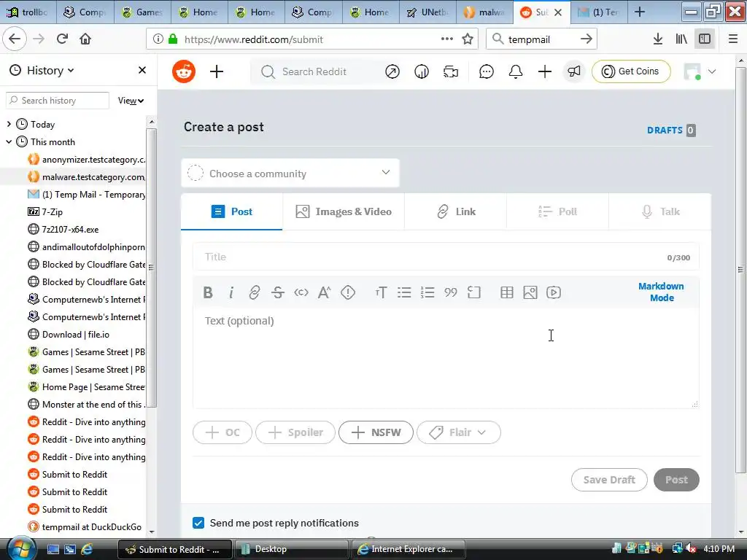
Task: Click the Save Draft button
Action: point(609,480)
